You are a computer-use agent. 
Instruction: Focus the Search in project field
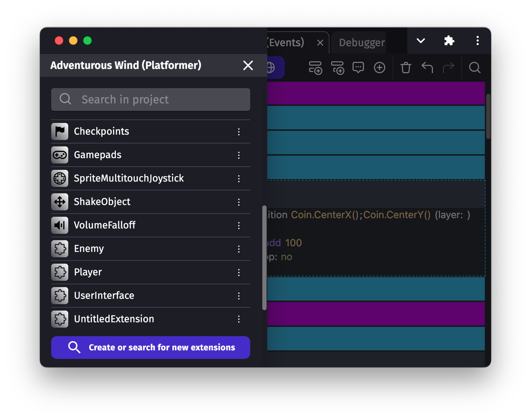[151, 99]
